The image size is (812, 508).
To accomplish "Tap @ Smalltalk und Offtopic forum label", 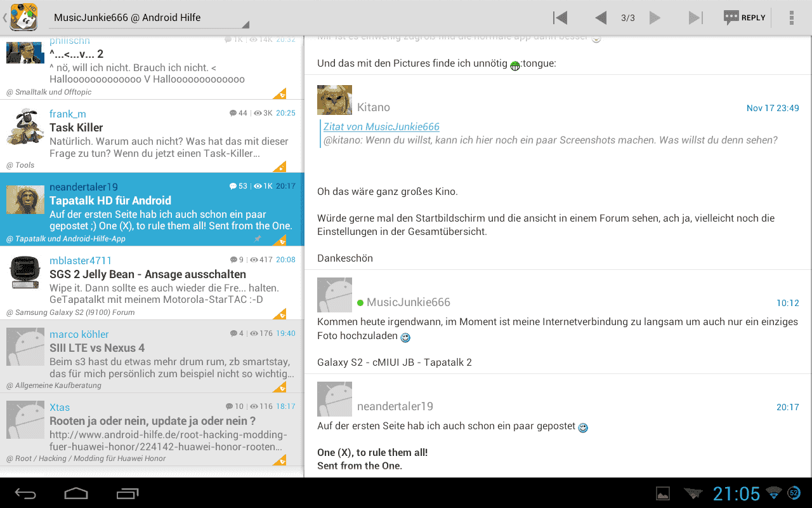I will coord(49,92).
